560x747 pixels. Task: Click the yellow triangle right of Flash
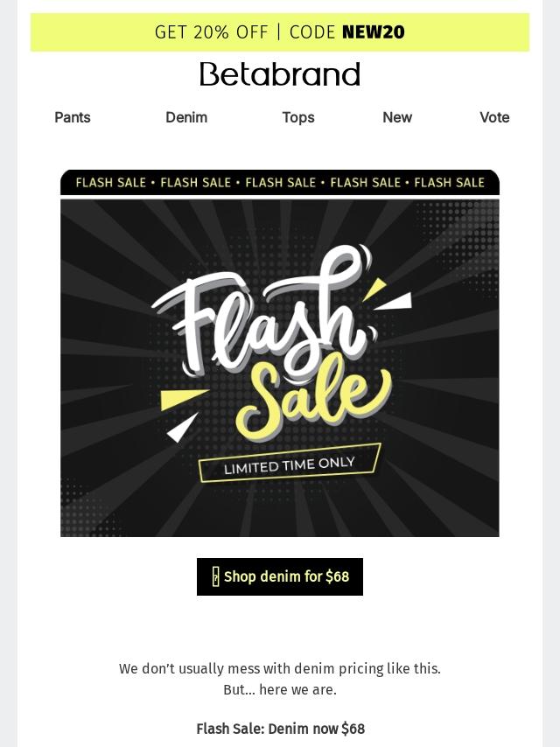click(x=374, y=291)
